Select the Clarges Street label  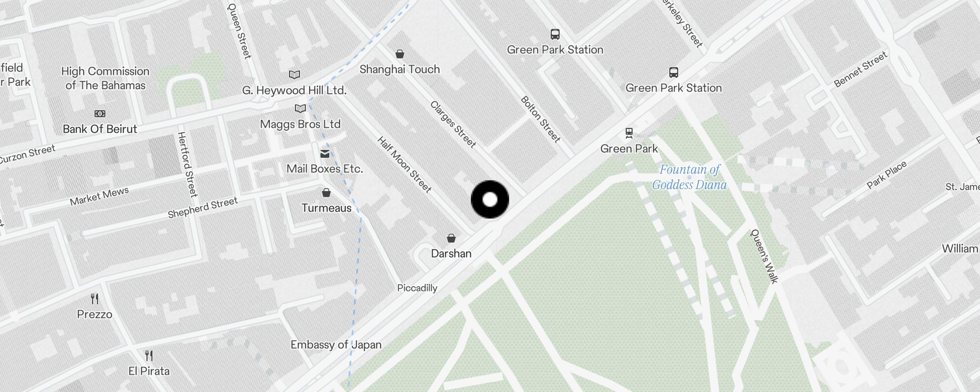click(453, 124)
